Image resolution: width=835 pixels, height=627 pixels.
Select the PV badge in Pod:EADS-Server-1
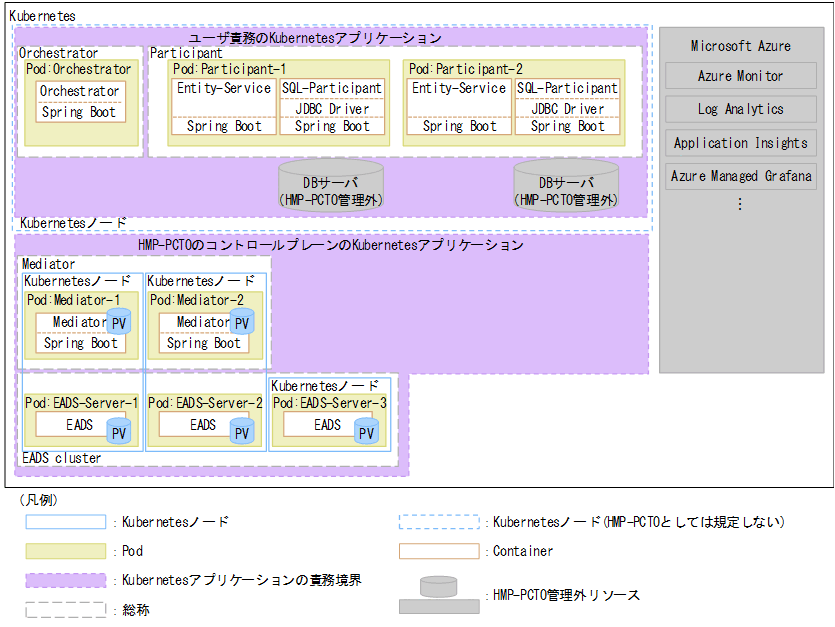coord(118,431)
